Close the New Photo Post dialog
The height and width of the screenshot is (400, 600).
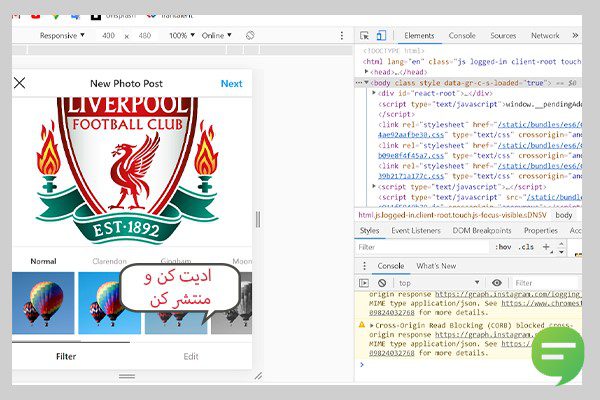pyautogui.click(x=20, y=83)
